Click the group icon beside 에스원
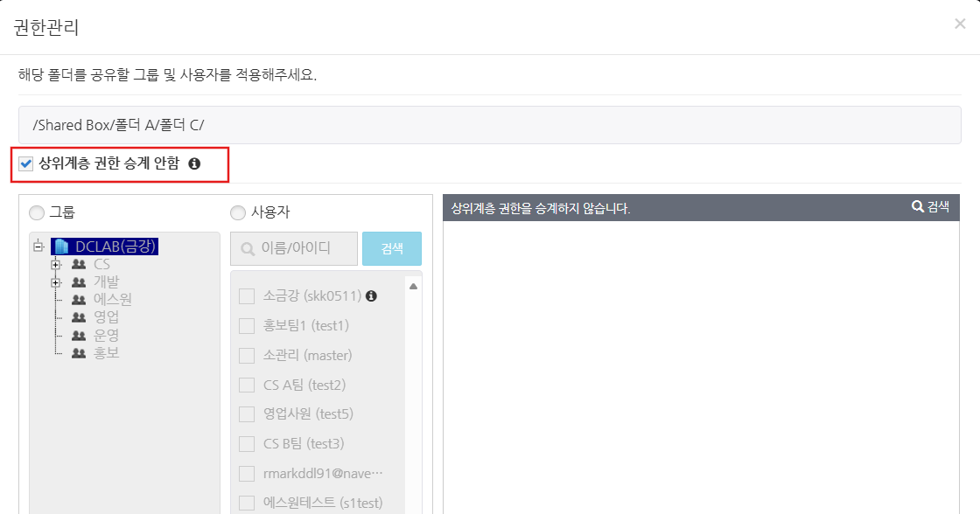This screenshot has width=980, height=514. pos(79,300)
